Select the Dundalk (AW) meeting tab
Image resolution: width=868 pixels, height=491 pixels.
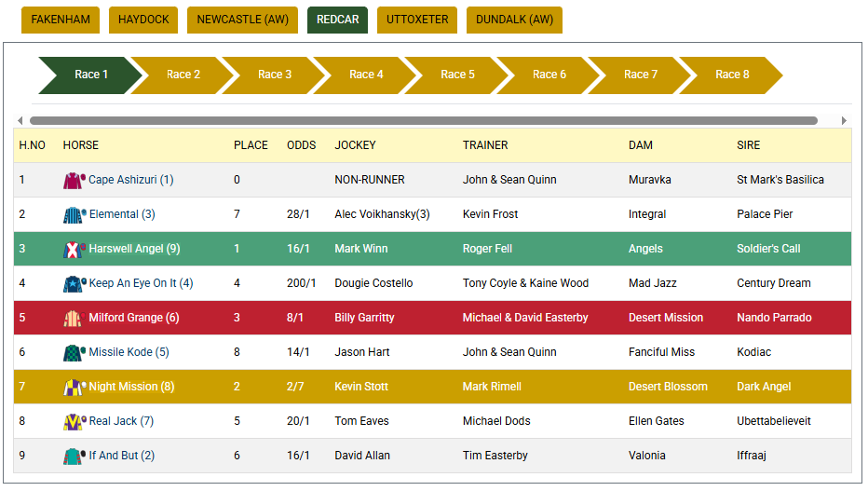point(514,20)
